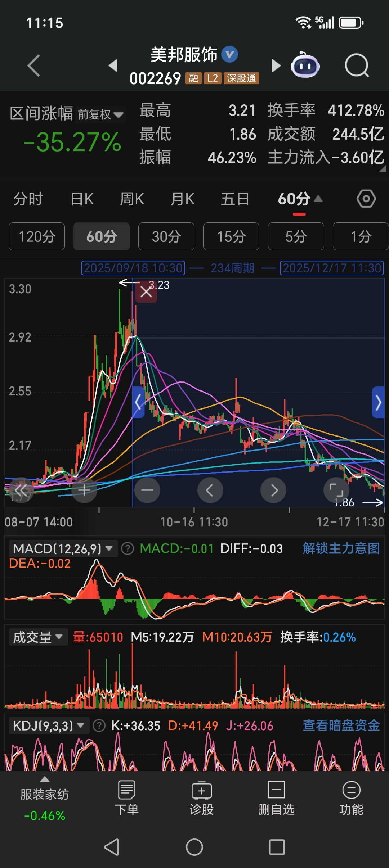
Task: Tap 成交额 244.5亿 value
Action: tap(358, 134)
